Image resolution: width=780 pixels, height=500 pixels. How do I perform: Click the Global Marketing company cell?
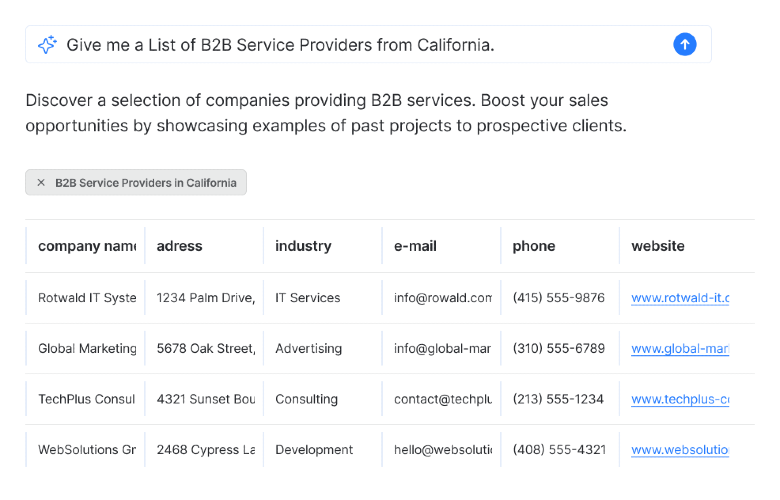tap(87, 349)
